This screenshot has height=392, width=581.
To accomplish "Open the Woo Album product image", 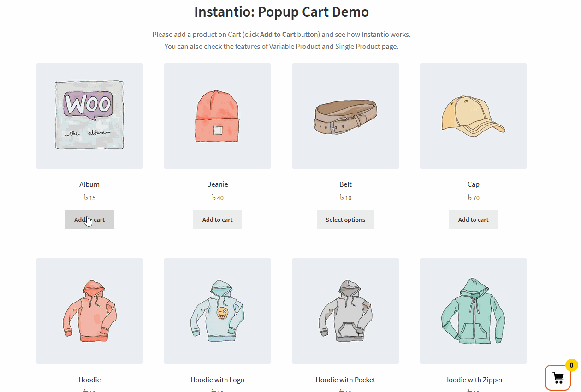I will coord(89,116).
